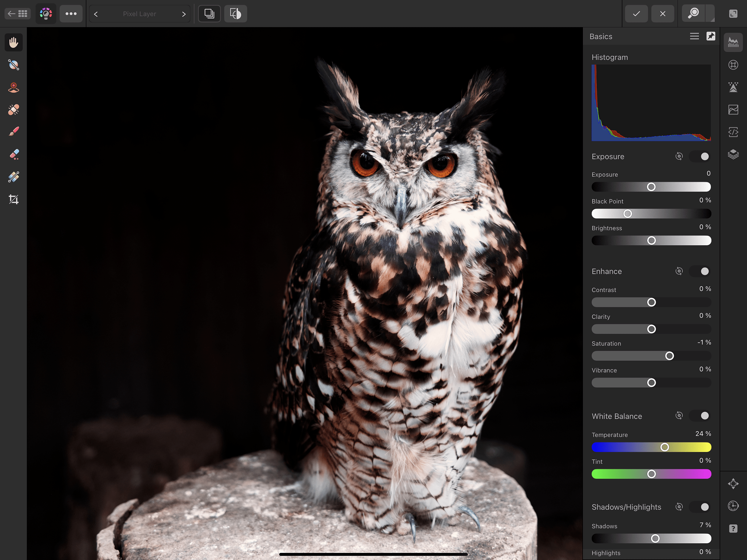This screenshot has height=560, width=747.
Task: Cancel develop with the X button
Action: coord(662,14)
